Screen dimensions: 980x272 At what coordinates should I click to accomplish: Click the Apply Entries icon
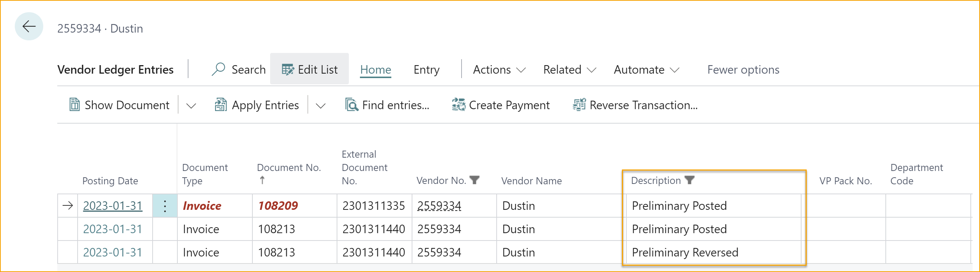click(221, 105)
